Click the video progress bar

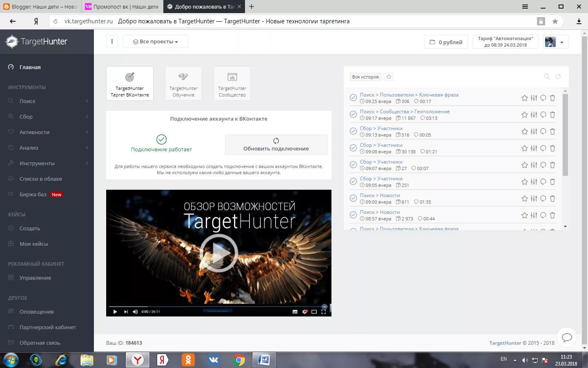(218, 306)
